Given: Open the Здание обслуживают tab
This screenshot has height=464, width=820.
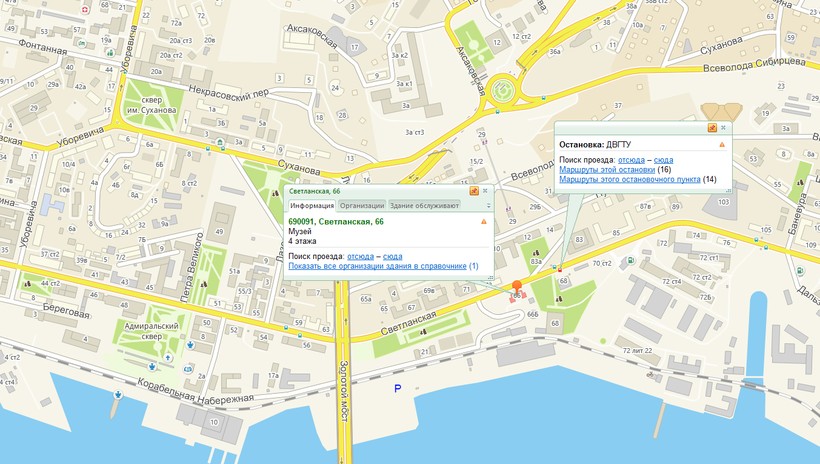Looking at the screenshot, I should pos(423,205).
